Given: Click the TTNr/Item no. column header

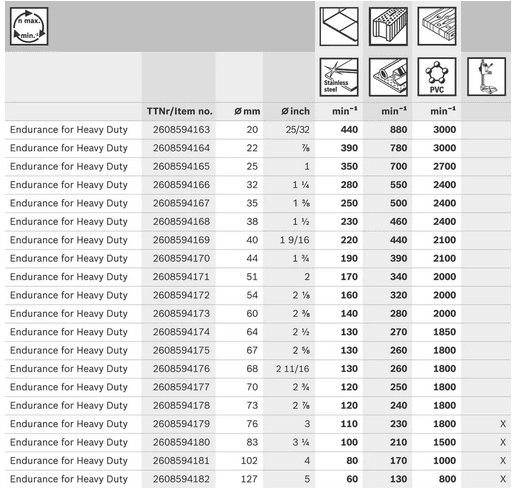Looking at the screenshot, I should pyautogui.click(x=180, y=111).
